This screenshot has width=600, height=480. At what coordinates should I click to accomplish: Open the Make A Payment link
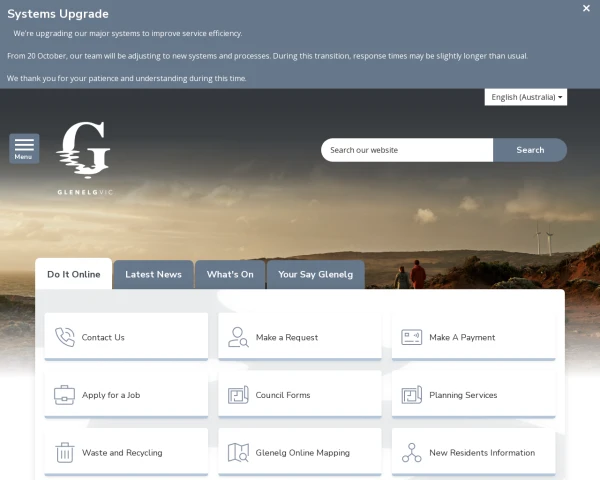[474, 337]
